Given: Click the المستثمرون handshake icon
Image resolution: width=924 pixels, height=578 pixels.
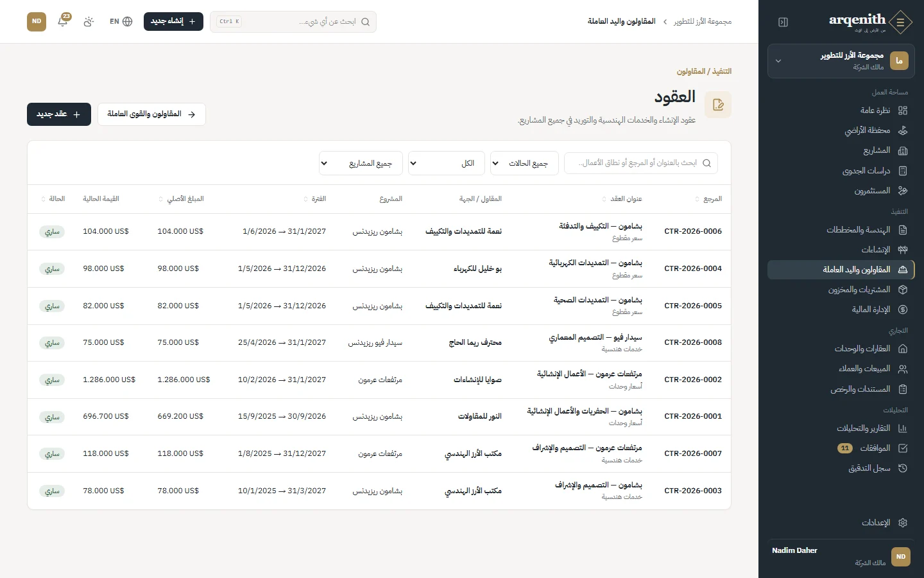Looking at the screenshot, I should [903, 191].
